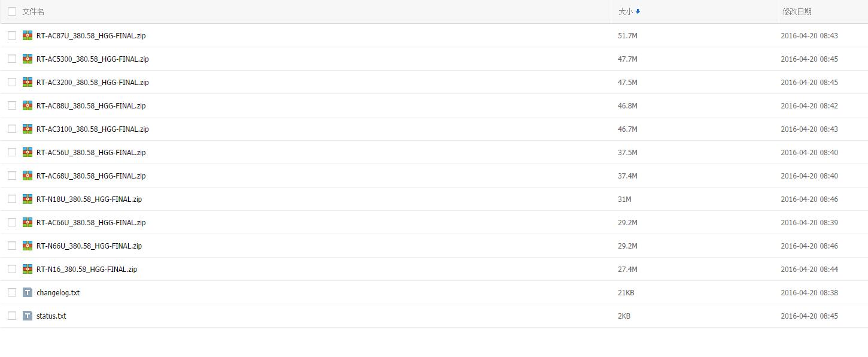Tick the select-all checkbox in header
This screenshot has height=357, width=868.
(x=12, y=11)
